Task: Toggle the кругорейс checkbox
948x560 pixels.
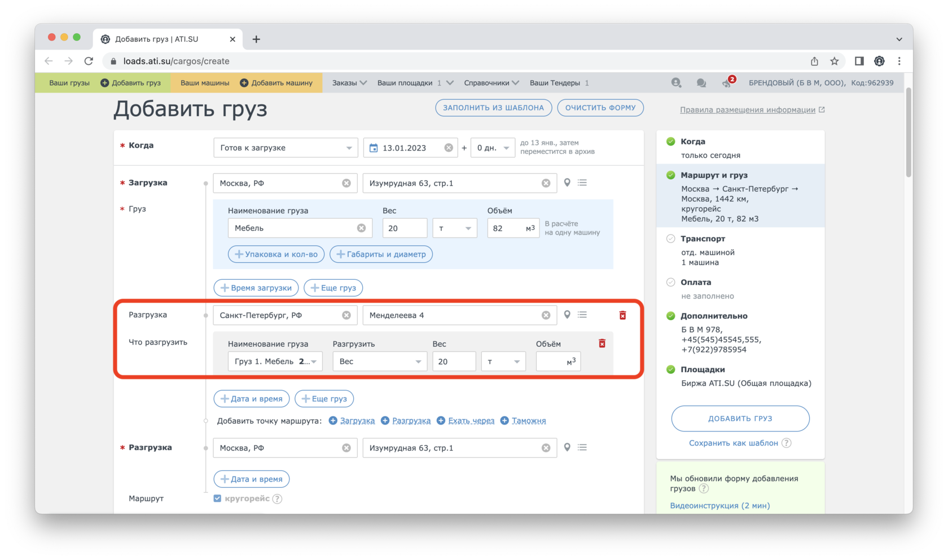Action: 217,499
